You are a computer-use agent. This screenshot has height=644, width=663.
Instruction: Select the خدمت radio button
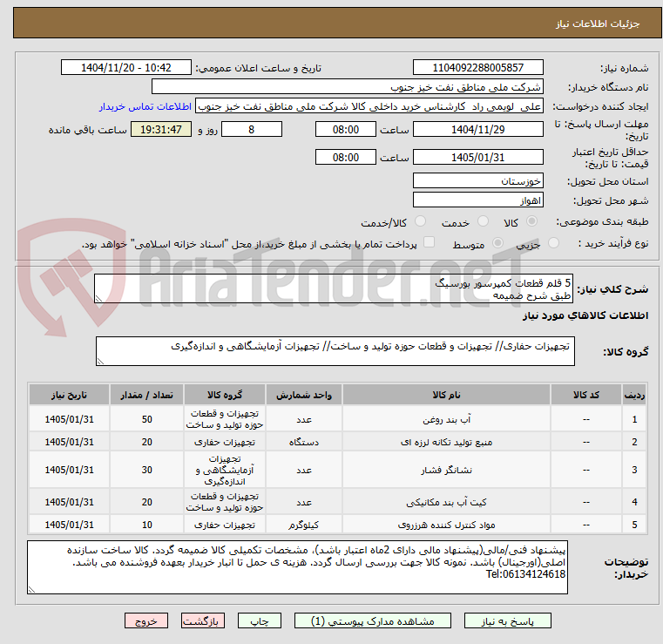pos(483,221)
